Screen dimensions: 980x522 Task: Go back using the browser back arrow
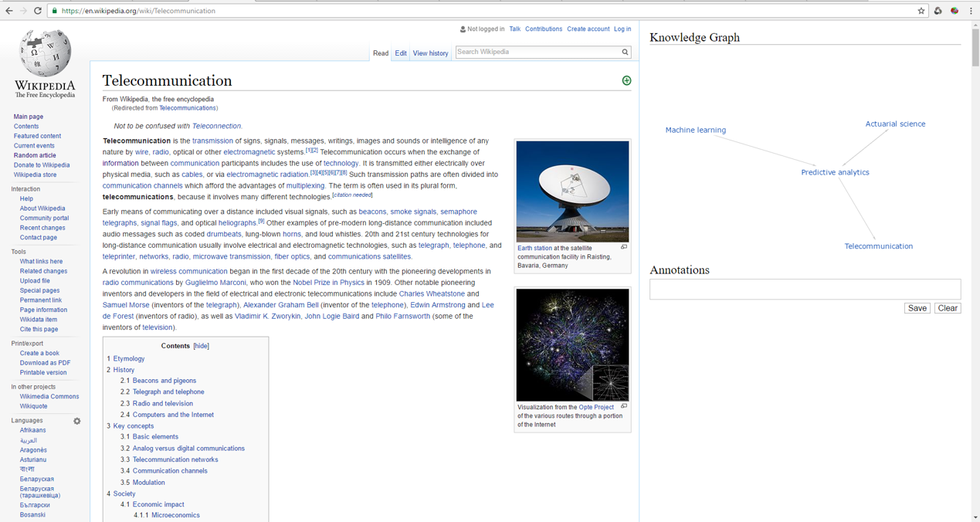point(8,11)
